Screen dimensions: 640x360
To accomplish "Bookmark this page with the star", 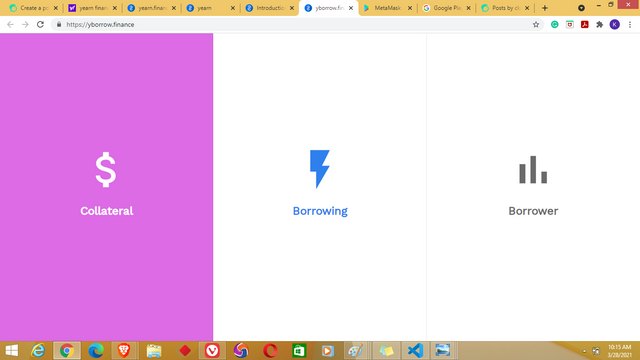I will (x=536, y=24).
